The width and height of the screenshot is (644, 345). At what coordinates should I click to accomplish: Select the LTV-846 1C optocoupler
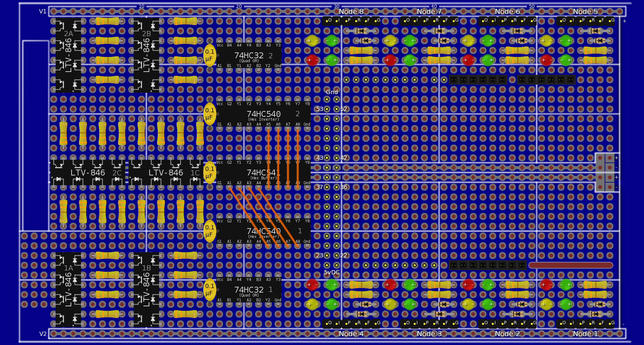coord(166,172)
